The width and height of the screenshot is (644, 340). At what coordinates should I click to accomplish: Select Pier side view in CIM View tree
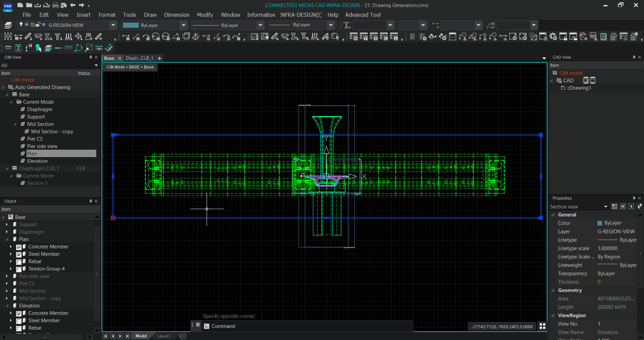(42, 146)
